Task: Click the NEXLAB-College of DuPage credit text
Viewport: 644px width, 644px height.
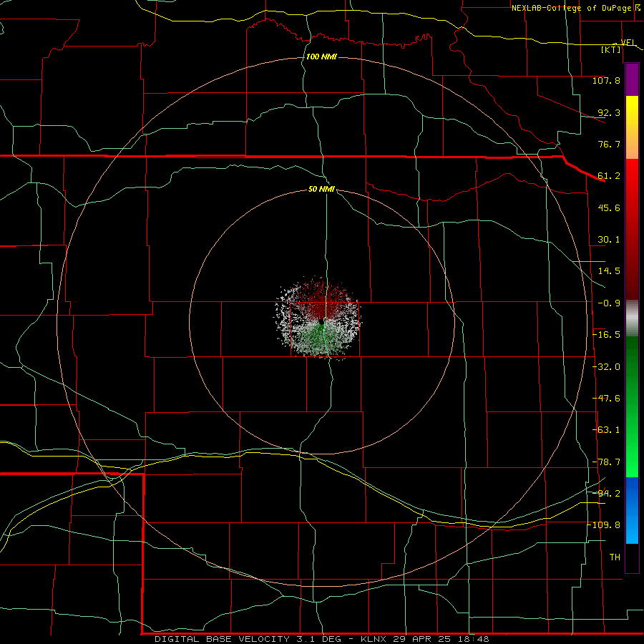Action: [x=571, y=8]
